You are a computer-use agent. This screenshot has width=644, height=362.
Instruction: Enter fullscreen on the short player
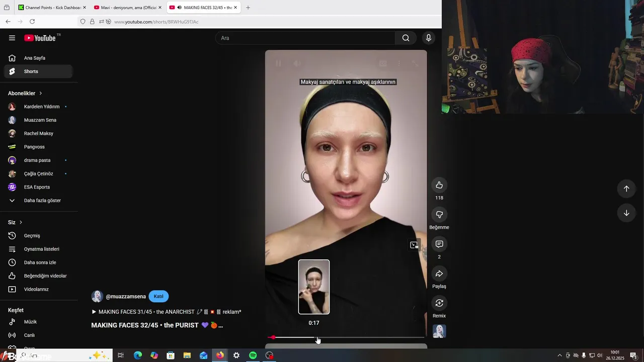click(x=415, y=63)
